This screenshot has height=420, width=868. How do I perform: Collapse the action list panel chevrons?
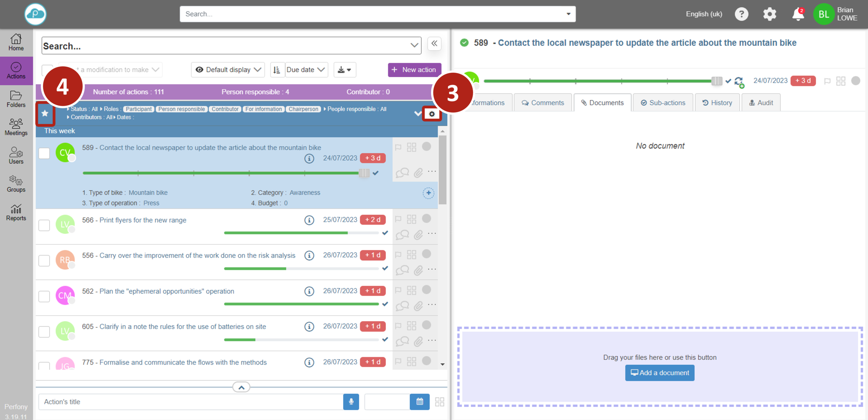[x=434, y=43]
